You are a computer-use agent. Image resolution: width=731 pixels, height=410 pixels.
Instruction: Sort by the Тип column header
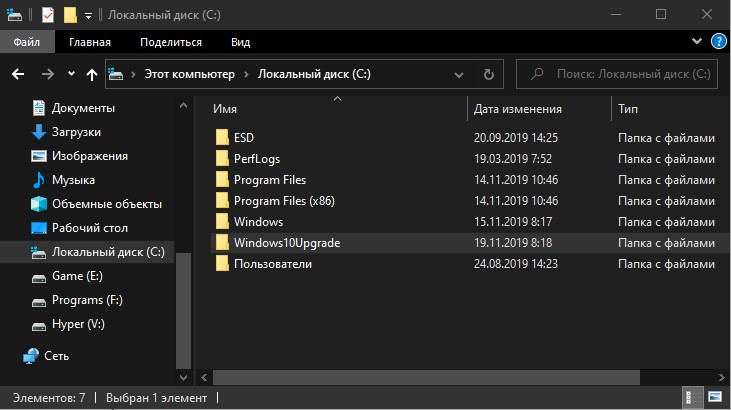pyautogui.click(x=628, y=109)
